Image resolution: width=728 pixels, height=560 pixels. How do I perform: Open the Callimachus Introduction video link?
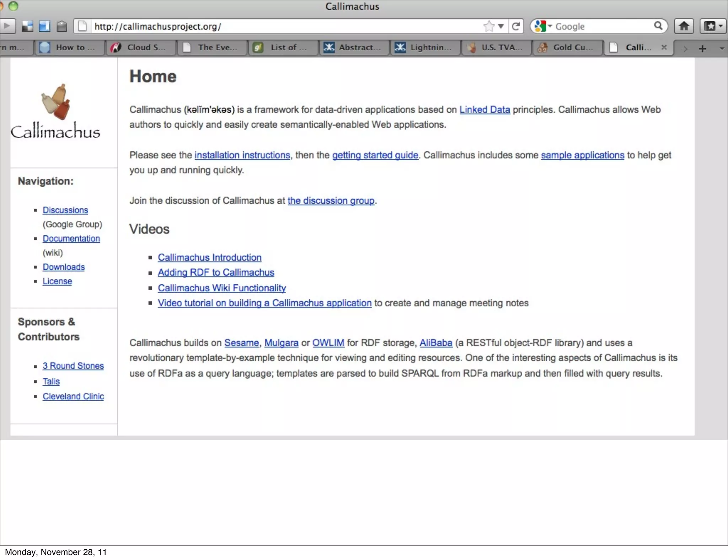(x=209, y=258)
